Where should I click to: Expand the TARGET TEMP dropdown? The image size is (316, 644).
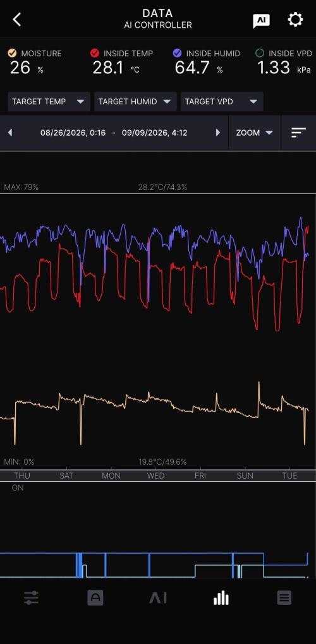[x=49, y=102]
